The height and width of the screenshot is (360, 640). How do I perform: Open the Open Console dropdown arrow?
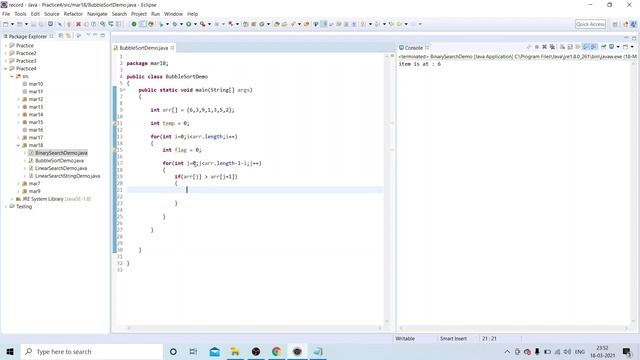[632, 47]
